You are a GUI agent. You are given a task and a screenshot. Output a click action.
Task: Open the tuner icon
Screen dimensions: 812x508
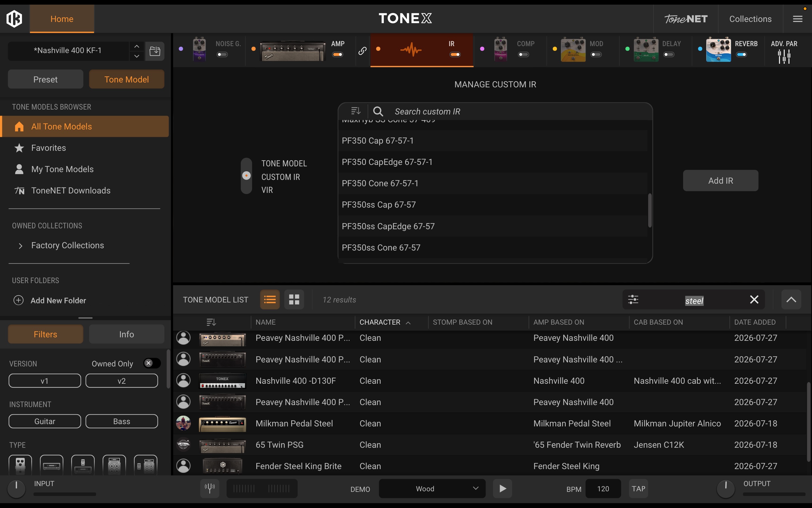tap(210, 488)
